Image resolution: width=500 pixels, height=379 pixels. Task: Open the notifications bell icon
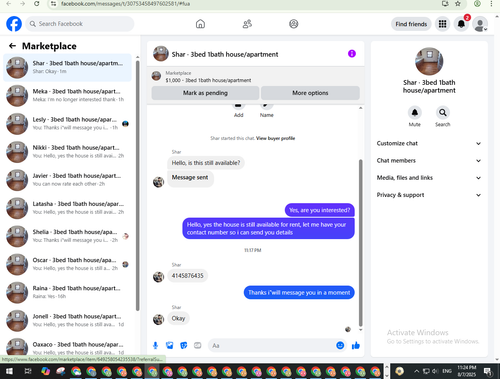[x=461, y=24]
